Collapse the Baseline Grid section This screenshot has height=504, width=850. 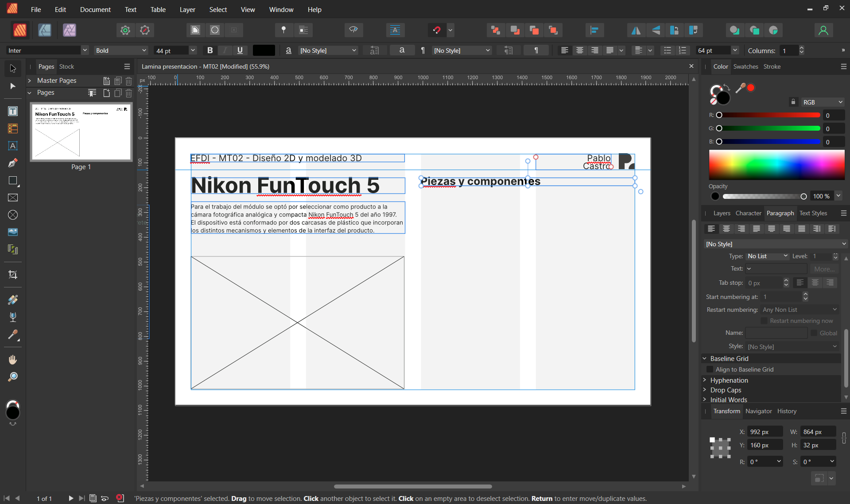tap(705, 358)
